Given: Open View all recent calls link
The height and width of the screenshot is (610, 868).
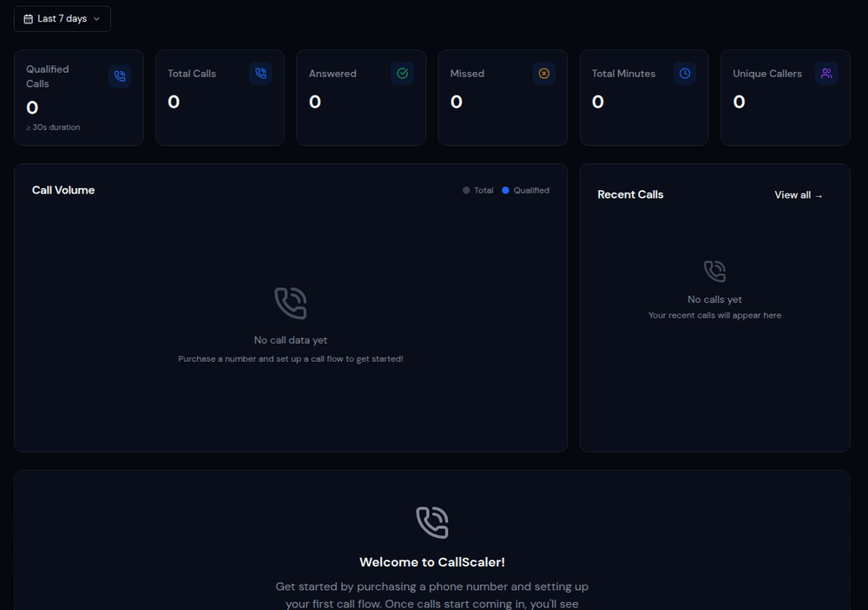Looking at the screenshot, I should 798,195.
